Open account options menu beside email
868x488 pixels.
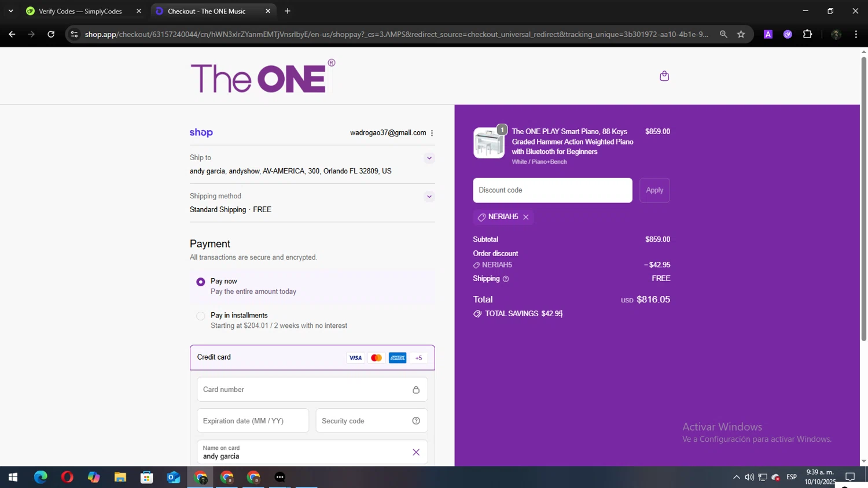pos(432,133)
